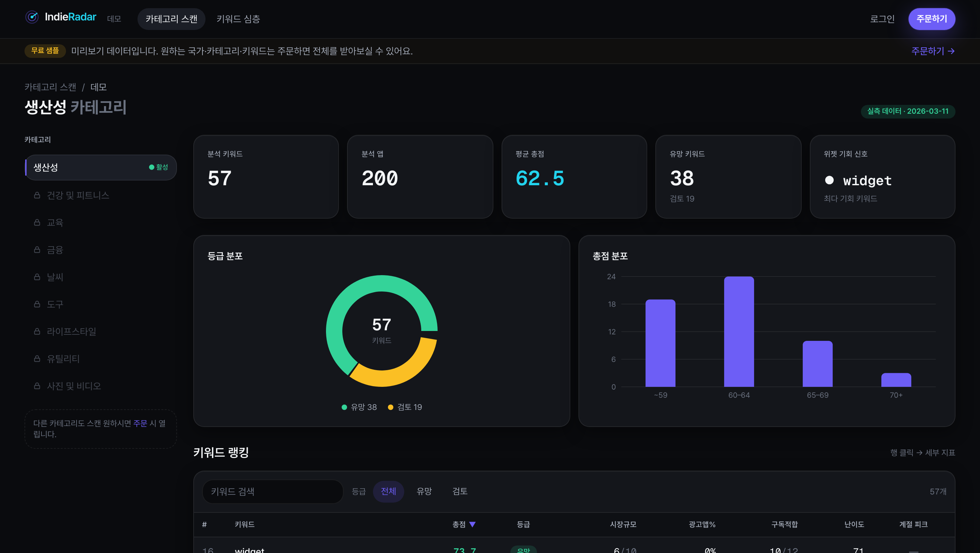980x553 pixels.
Task: Click lock icon beside 건강 및 피트니스
Action: pyautogui.click(x=37, y=195)
